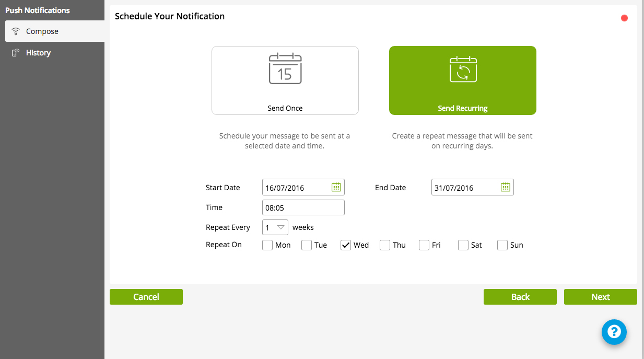
Task: Click the Cancel button
Action: pyautogui.click(x=146, y=297)
